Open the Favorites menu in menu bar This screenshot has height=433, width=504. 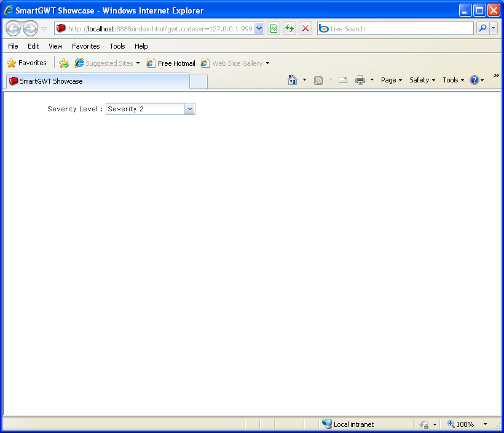pos(86,46)
